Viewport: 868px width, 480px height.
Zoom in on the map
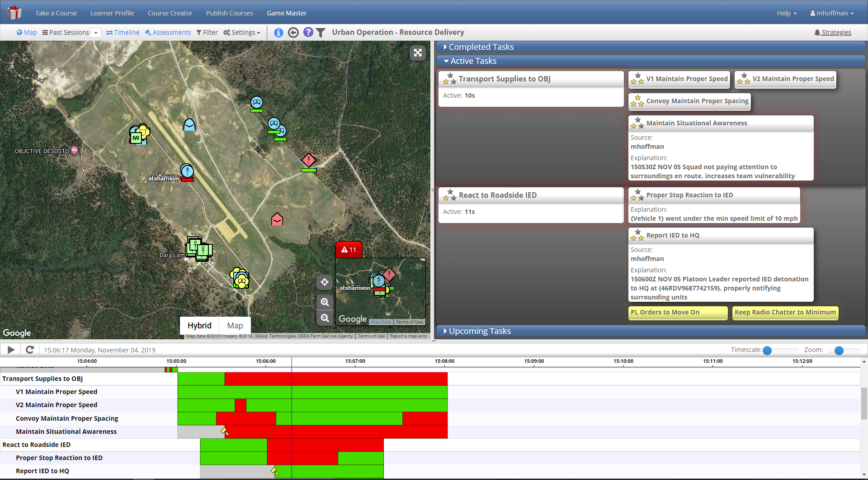pos(325,302)
